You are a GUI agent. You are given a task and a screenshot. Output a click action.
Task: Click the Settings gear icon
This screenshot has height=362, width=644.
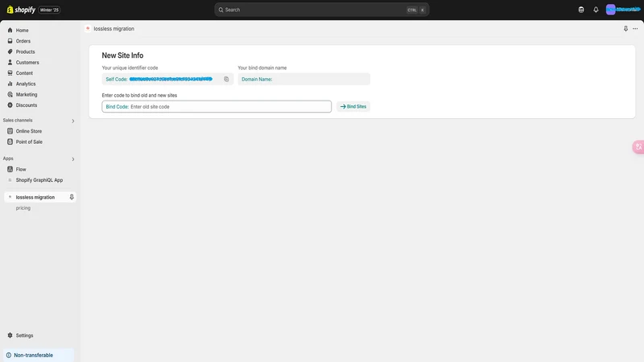click(10, 335)
